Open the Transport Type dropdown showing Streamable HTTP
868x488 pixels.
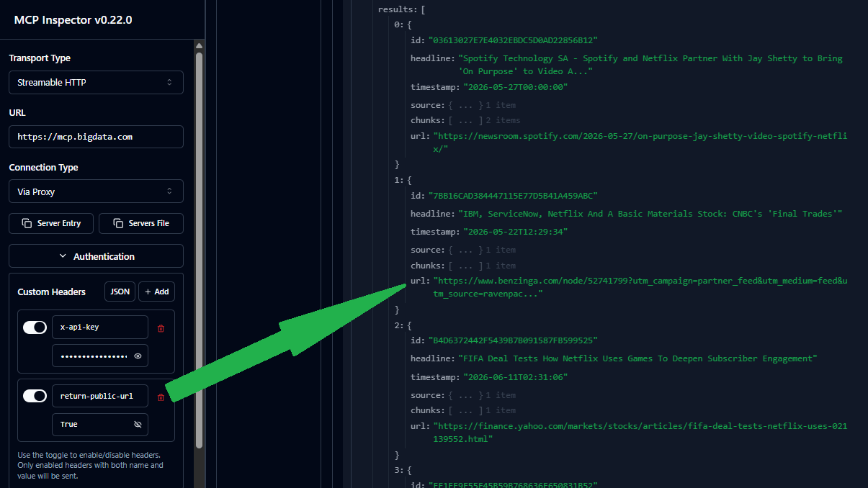(x=96, y=82)
